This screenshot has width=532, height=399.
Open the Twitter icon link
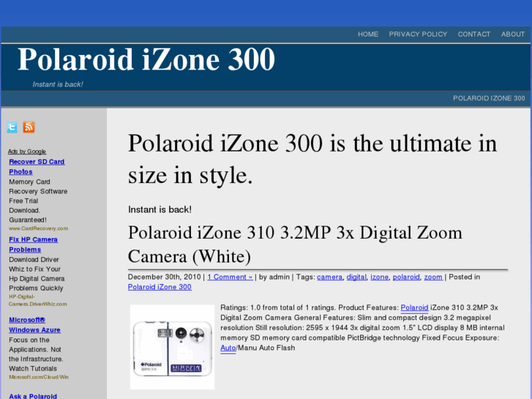pos(12,127)
